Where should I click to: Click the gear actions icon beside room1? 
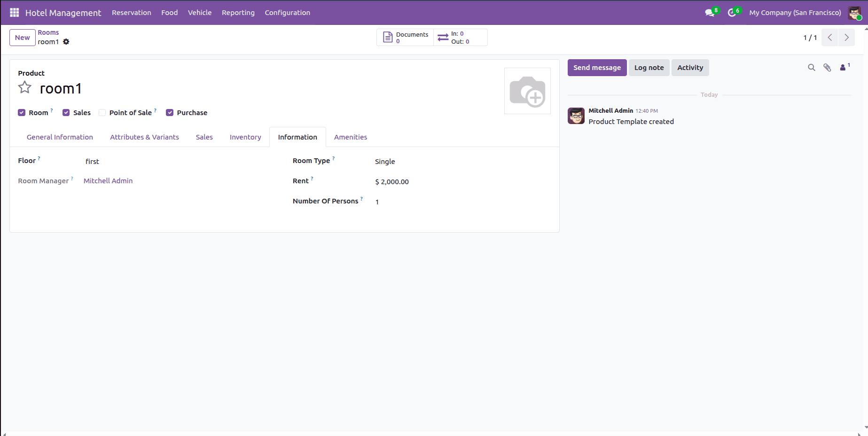point(66,42)
